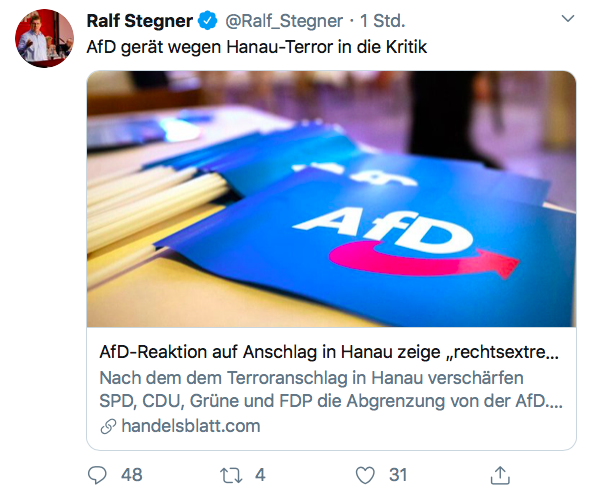Click the reply count 48
The height and width of the screenshot is (497, 594).
[x=131, y=475]
